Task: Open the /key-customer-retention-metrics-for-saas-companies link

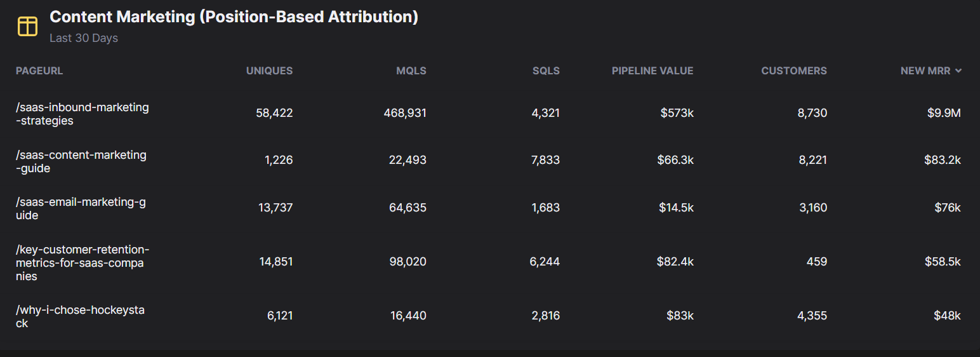Action: click(x=83, y=262)
